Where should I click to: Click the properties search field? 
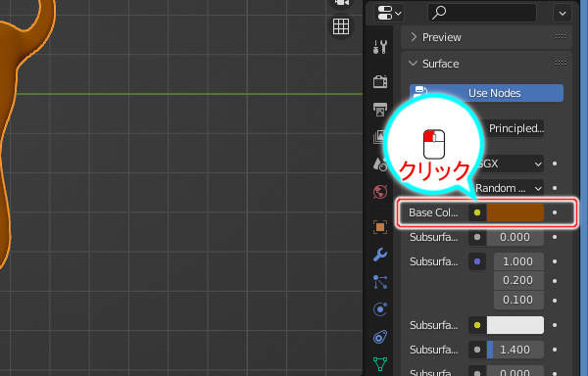[x=482, y=13]
